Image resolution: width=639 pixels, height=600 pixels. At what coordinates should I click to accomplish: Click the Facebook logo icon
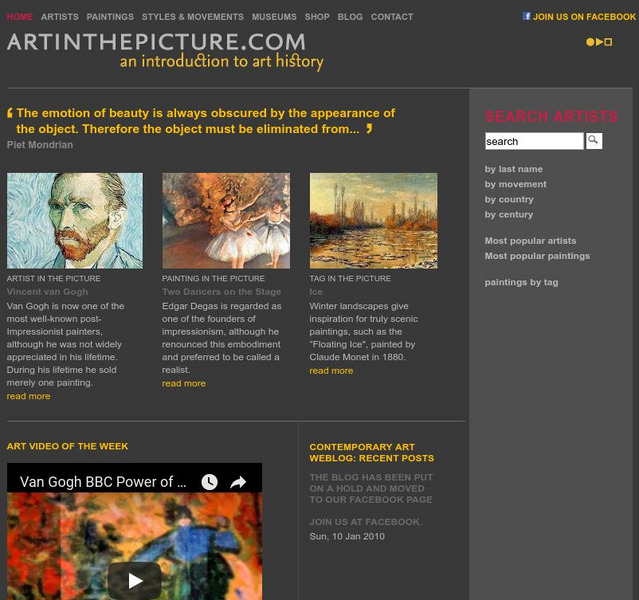[x=527, y=16]
